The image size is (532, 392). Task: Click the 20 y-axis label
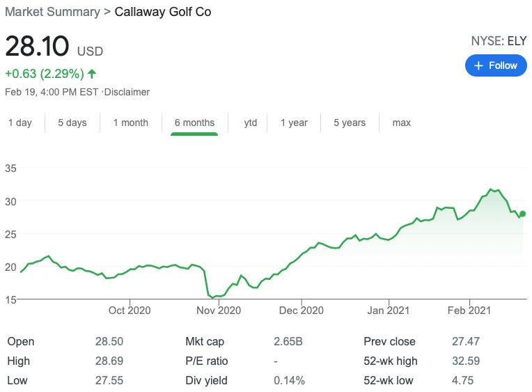click(10, 267)
